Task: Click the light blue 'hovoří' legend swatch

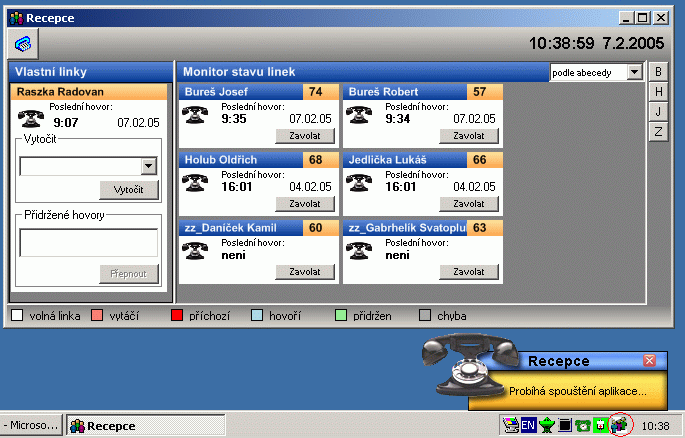Action: coord(257,315)
